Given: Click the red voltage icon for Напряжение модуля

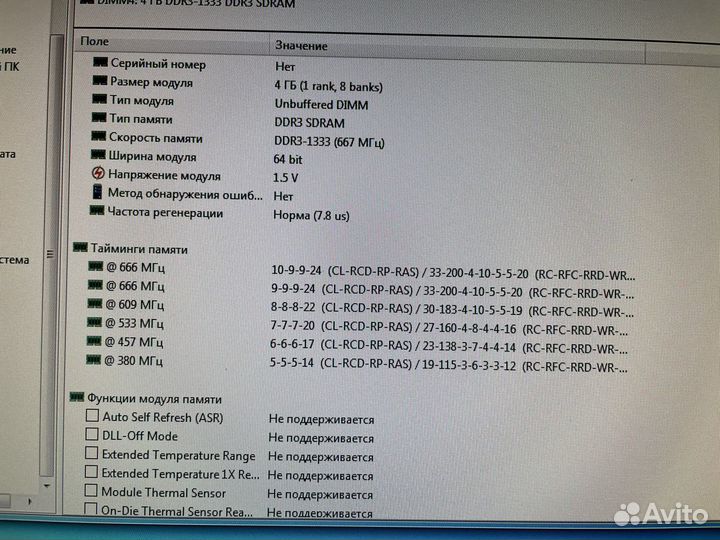Looking at the screenshot, I should point(98,174).
